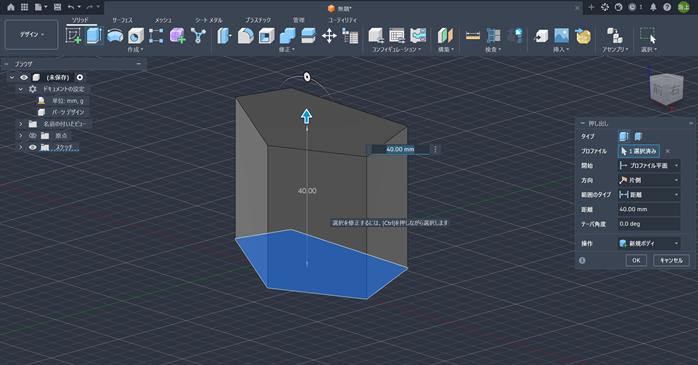Switch to the シートメタル tab
The height and width of the screenshot is (365, 698).
209,20
